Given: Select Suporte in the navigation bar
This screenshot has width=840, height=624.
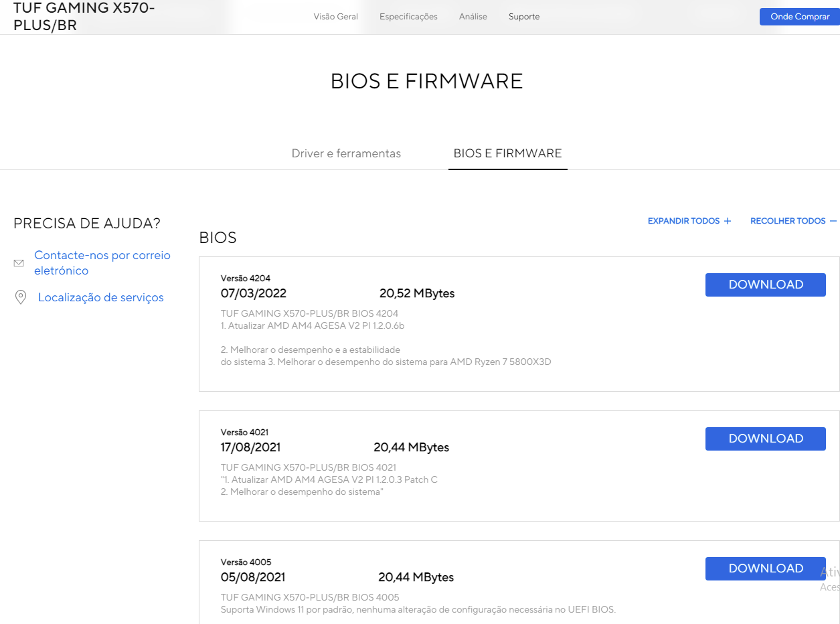Looking at the screenshot, I should [x=524, y=17].
